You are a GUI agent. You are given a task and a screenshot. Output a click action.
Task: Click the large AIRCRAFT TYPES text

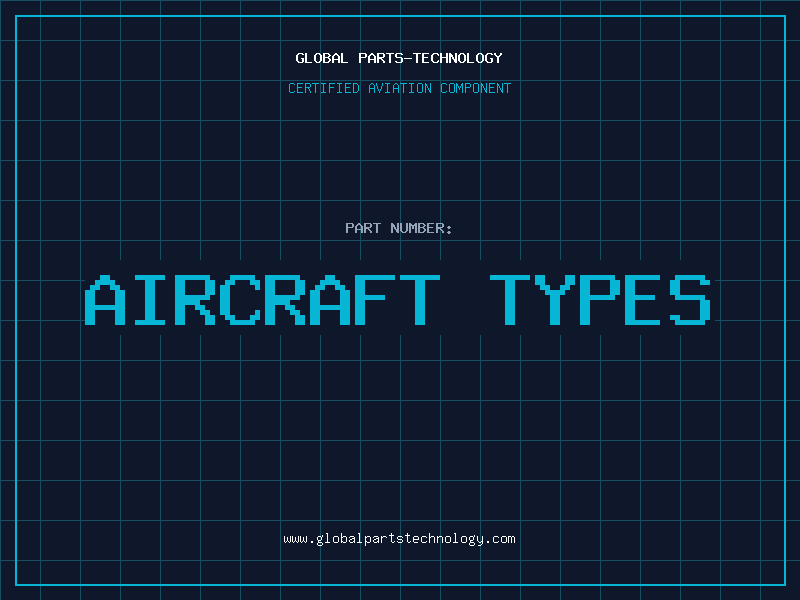[398, 300]
